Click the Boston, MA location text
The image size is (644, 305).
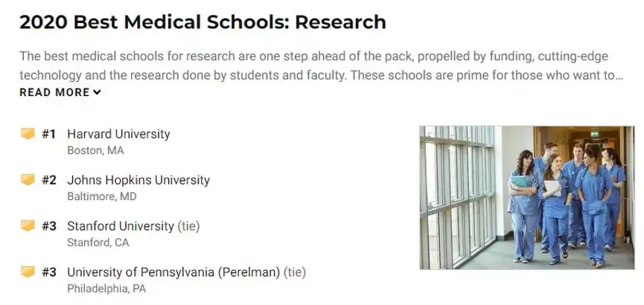coord(95,150)
